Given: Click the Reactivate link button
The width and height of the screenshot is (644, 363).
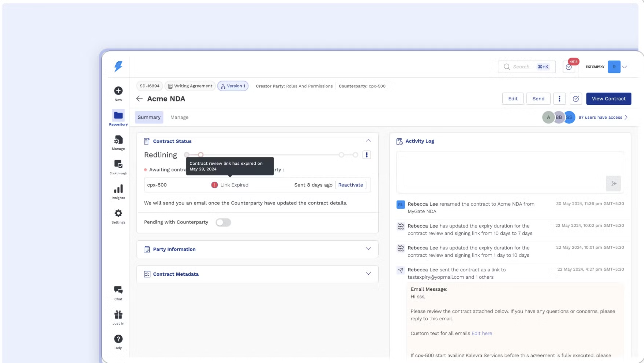Looking at the screenshot, I should coord(350,185).
